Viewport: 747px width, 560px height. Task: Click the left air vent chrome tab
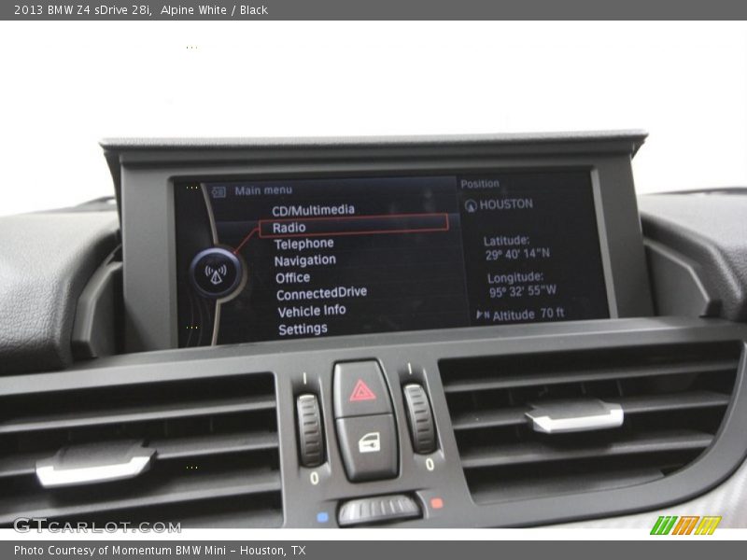96,462
